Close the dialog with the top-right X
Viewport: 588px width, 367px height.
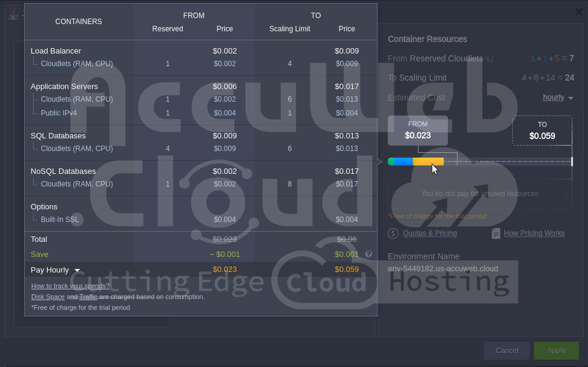pos(579,12)
